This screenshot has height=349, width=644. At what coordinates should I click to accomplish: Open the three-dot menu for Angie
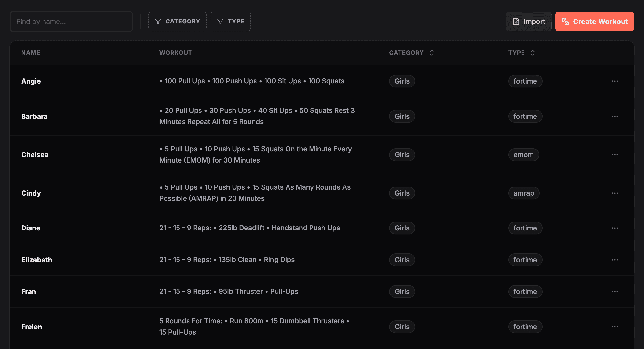click(x=614, y=81)
